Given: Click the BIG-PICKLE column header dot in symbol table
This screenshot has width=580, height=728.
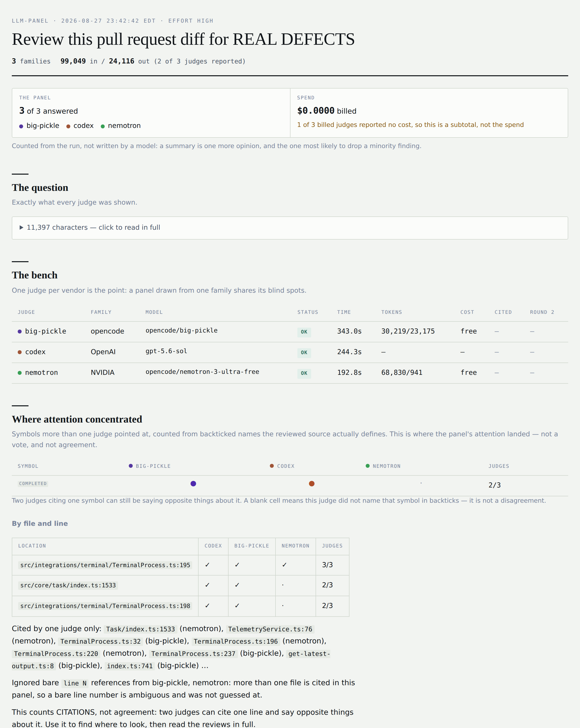Looking at the screenshot, I should [x=130, y=466].
